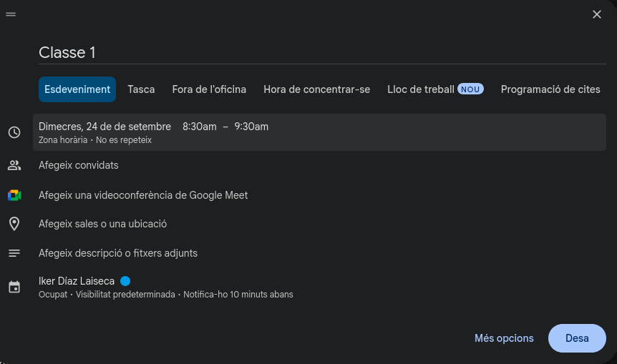Click the Google Meet camera icon
Viewport: 617px width, 364px height.
[14, 195]
